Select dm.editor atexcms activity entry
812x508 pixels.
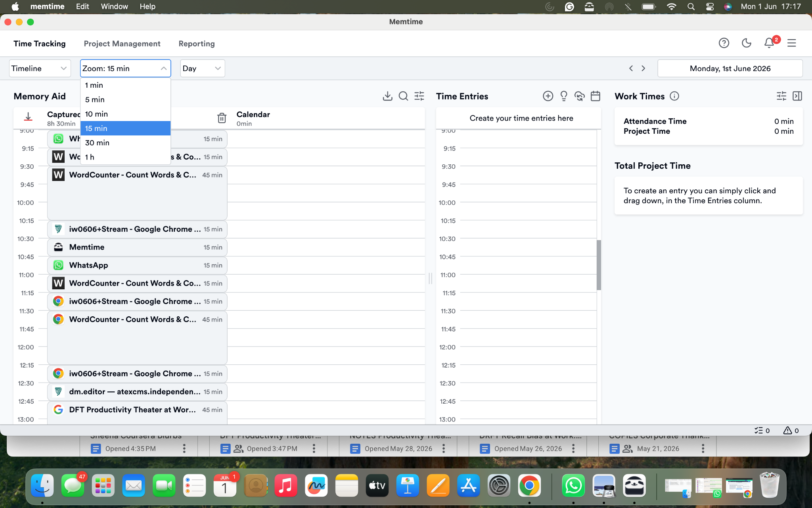tap(137, 392)
